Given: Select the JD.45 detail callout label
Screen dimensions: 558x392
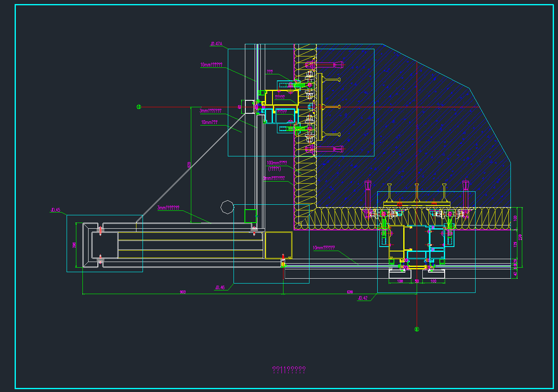Looking at the screenshot, I should [55, 210].
